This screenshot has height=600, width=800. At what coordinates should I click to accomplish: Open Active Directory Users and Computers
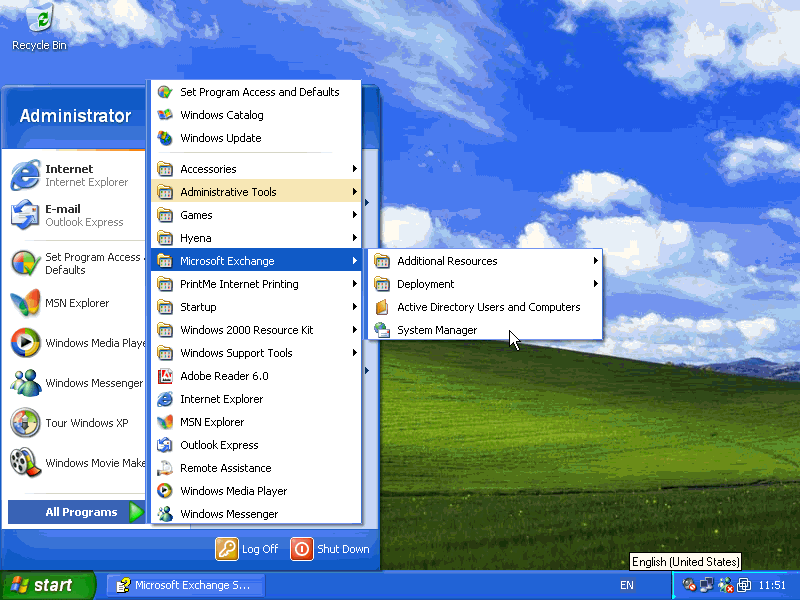click(x=485, y=307)
